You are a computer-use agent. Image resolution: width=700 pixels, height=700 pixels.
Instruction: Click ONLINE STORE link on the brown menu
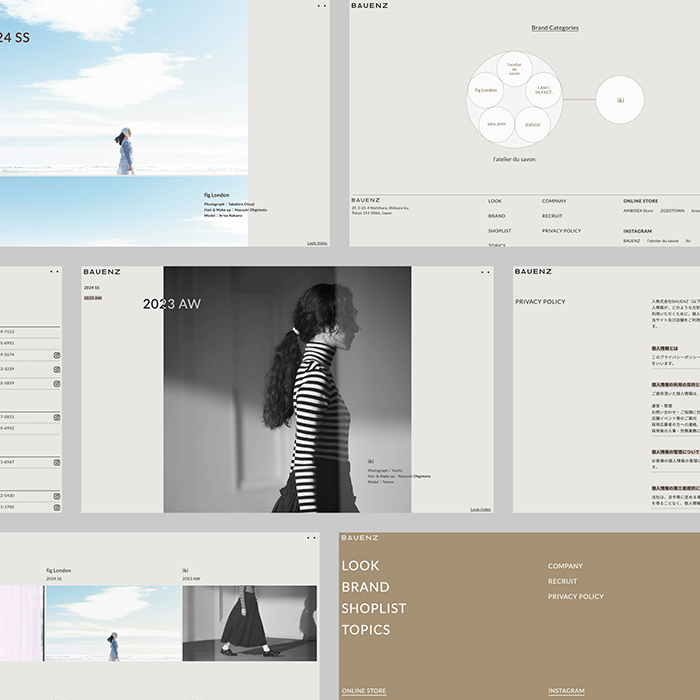pos(364,691)
